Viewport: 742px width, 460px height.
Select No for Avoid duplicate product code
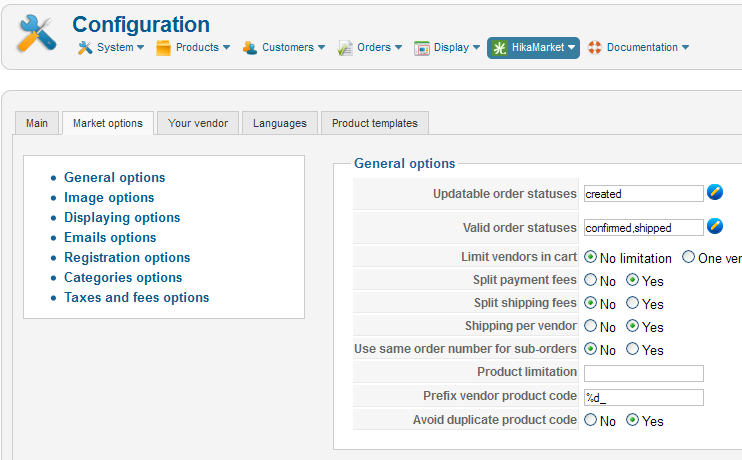coord(591,421)
